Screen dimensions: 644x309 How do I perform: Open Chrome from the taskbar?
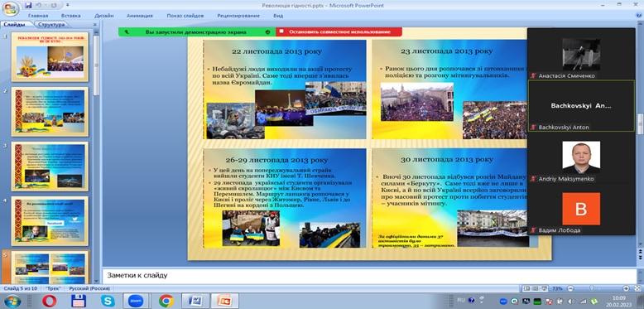coord(166,301)
